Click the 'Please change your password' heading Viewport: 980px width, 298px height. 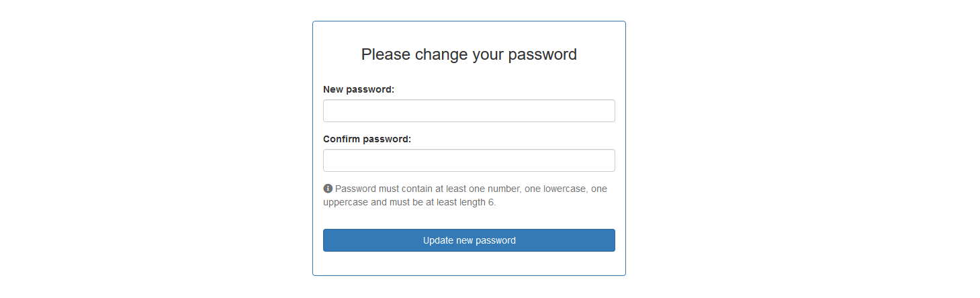coord(469,54)
